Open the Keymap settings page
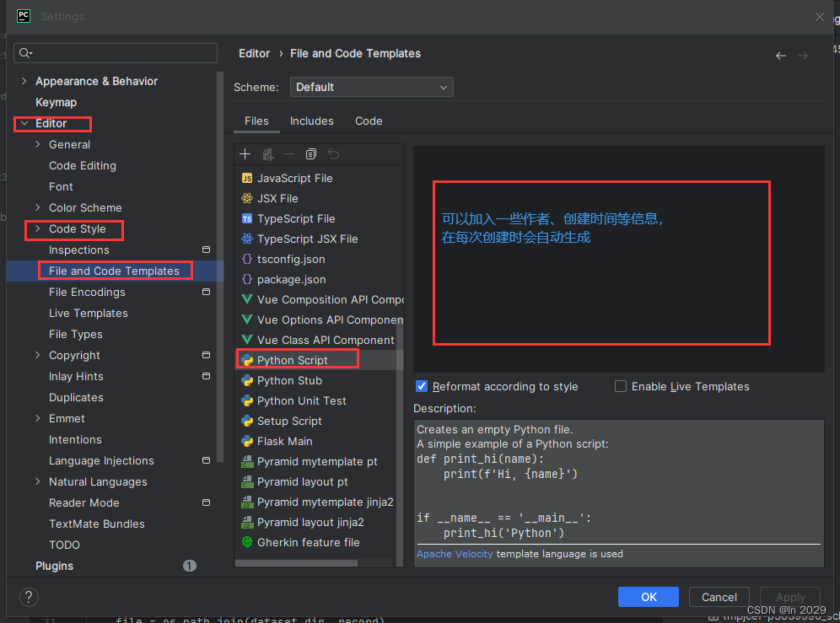Image resolution: width=840 pixels, height=623 pixels. (x=57, y=102)
